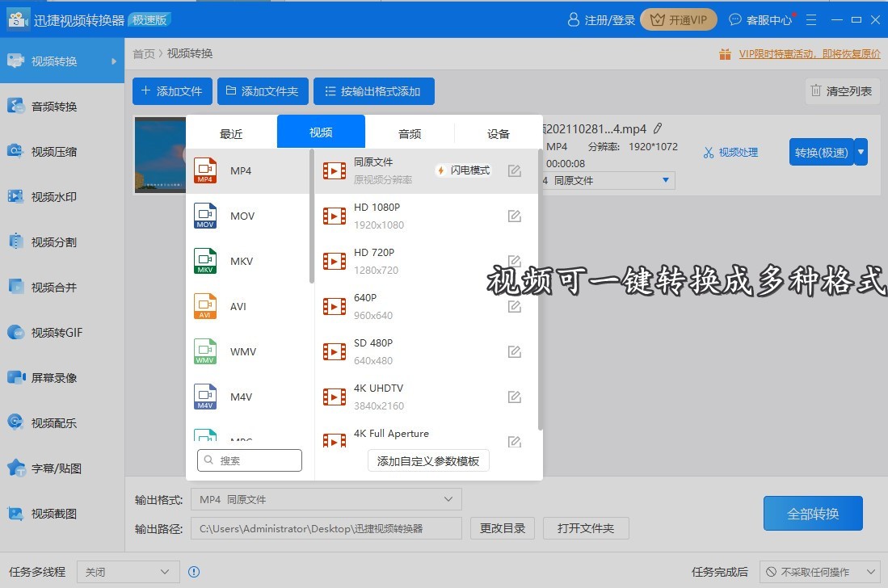Select the HD 720P preset row
This screenshot has width=888, height=588.
[x=426, y=261]
